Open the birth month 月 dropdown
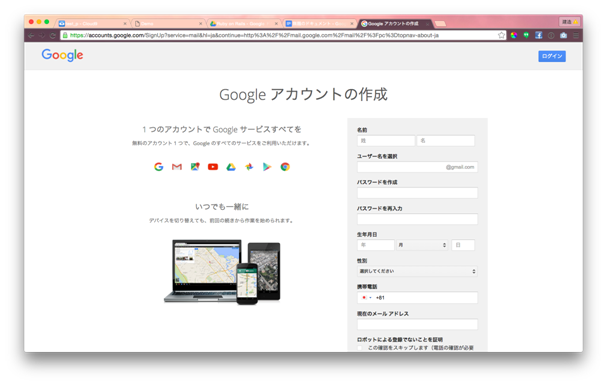 (422, 245)
